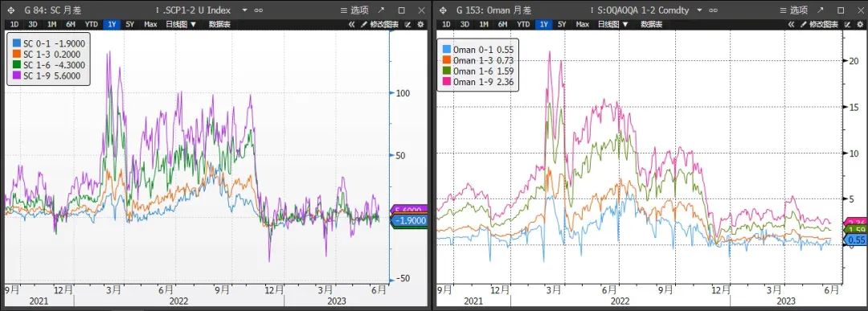Open Oman chart settings gear
Viewport: 868px width, 311px height.
click(x=861, y=24)
